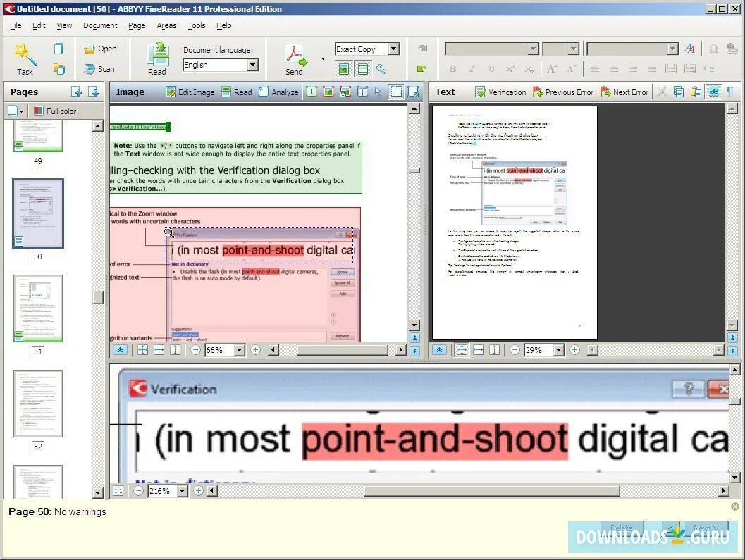Click Verification in Text panel
This screenshot has height=560, width=745.
pyautogui.click(x=501, y=92)
